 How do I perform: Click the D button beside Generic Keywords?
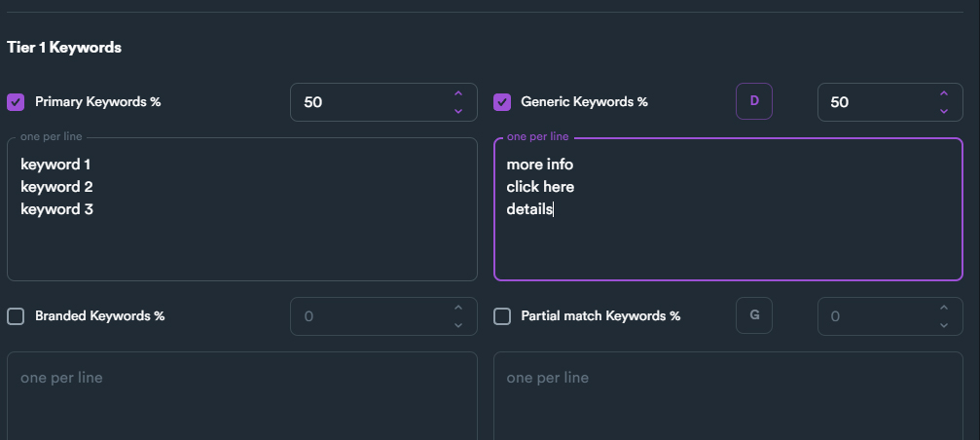pyautogui.click(x=753, y=101)
